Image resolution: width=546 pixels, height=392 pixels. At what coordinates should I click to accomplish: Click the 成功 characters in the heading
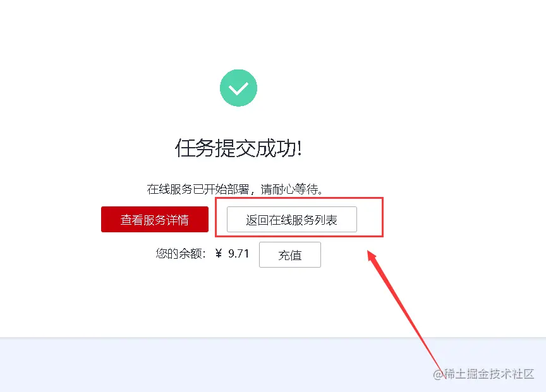click(276, 148)
